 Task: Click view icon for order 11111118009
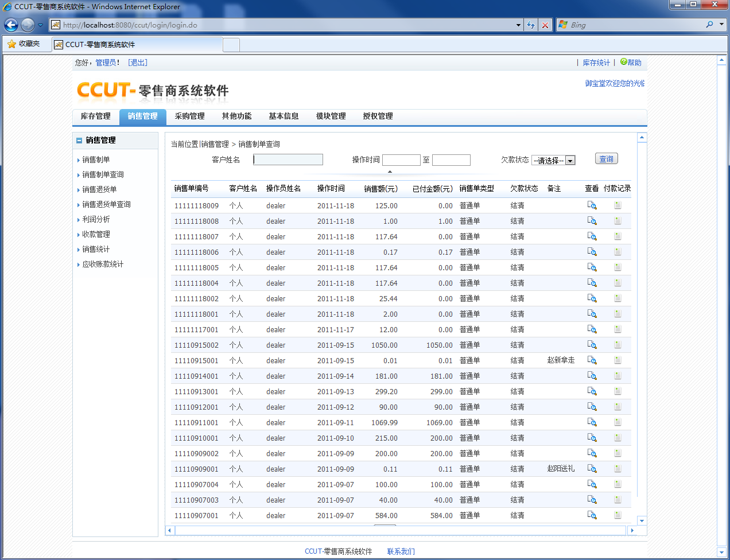592,205
